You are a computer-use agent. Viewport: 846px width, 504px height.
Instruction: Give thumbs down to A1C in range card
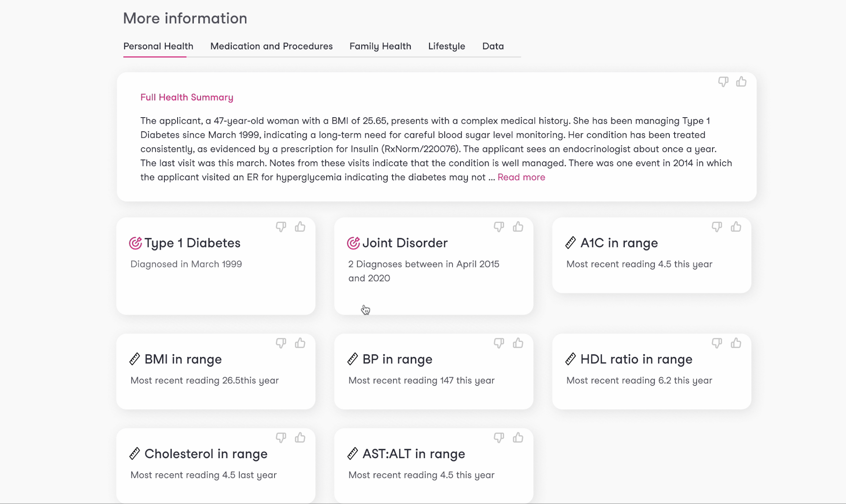716,226
